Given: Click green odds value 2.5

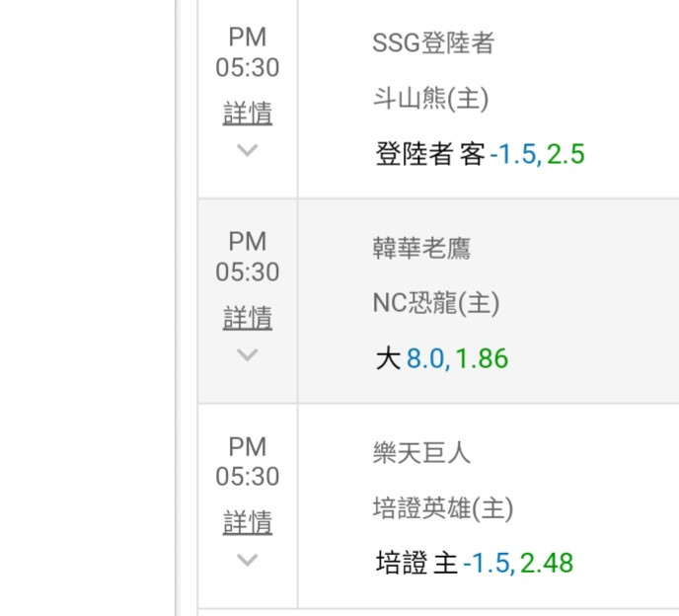Looking at the screenshot, I should [x=566, y=154].
